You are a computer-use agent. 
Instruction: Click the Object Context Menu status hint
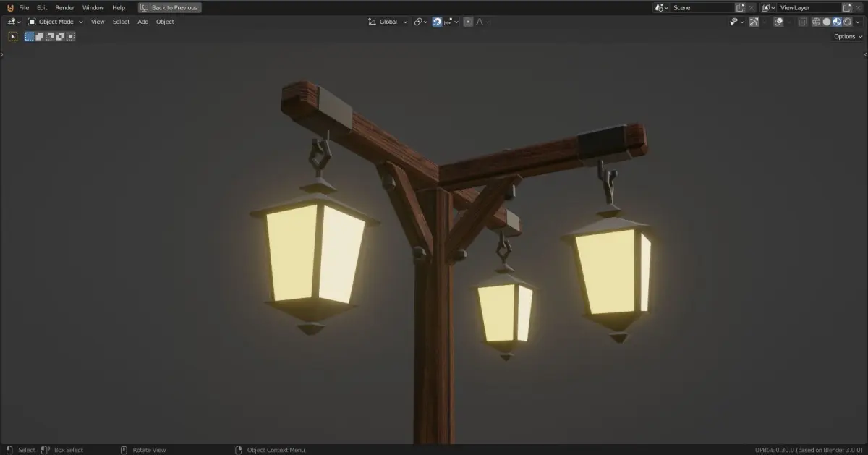[270, 450]
